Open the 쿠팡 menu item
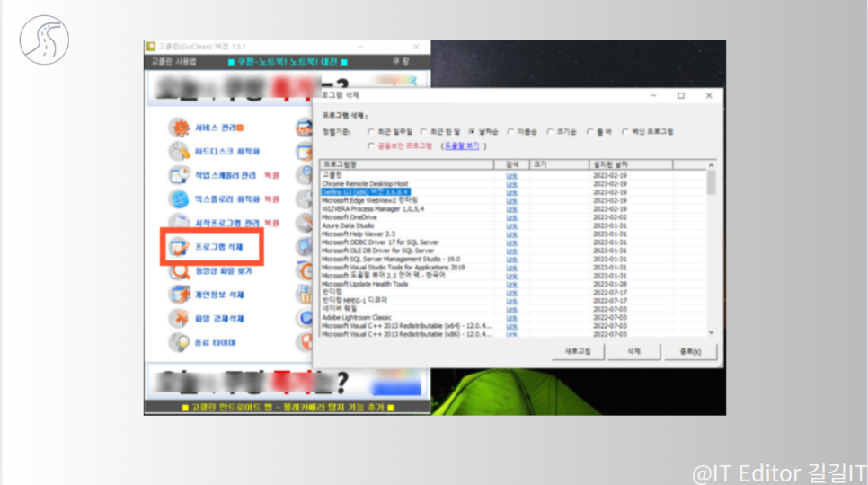Viewport: 868px width, 485px height. [401, 61]
